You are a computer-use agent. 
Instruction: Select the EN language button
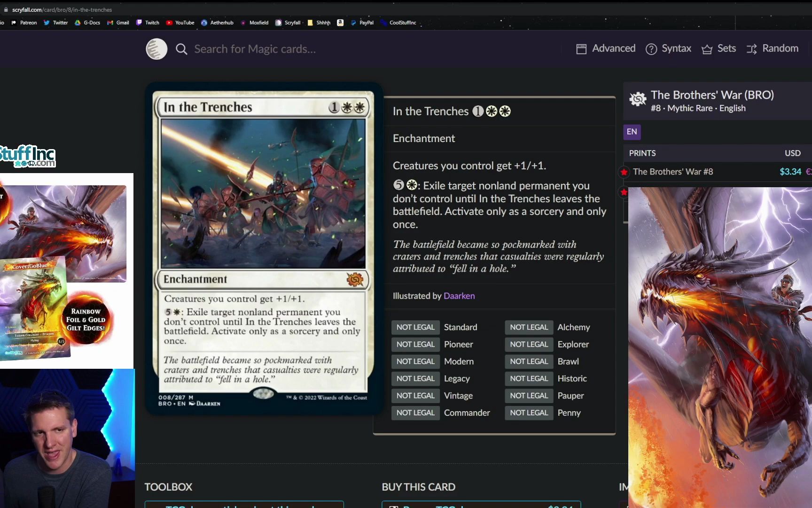632,132
